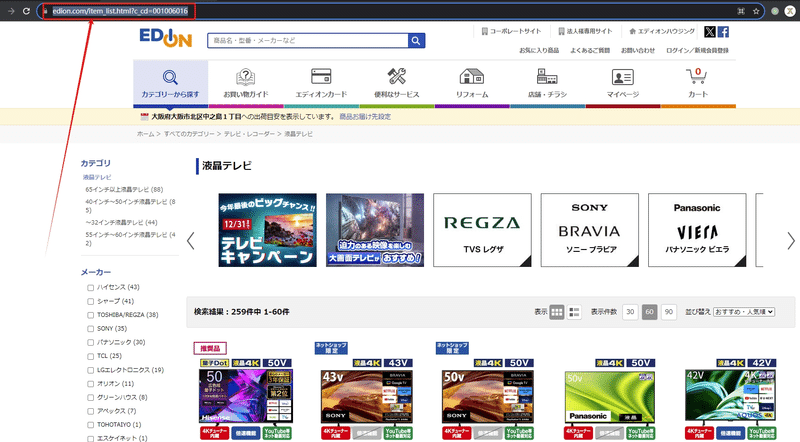The width and height of the screenshot is (800, 442).
Task: Open the Facebook social icon
Action: click(723, 32)
